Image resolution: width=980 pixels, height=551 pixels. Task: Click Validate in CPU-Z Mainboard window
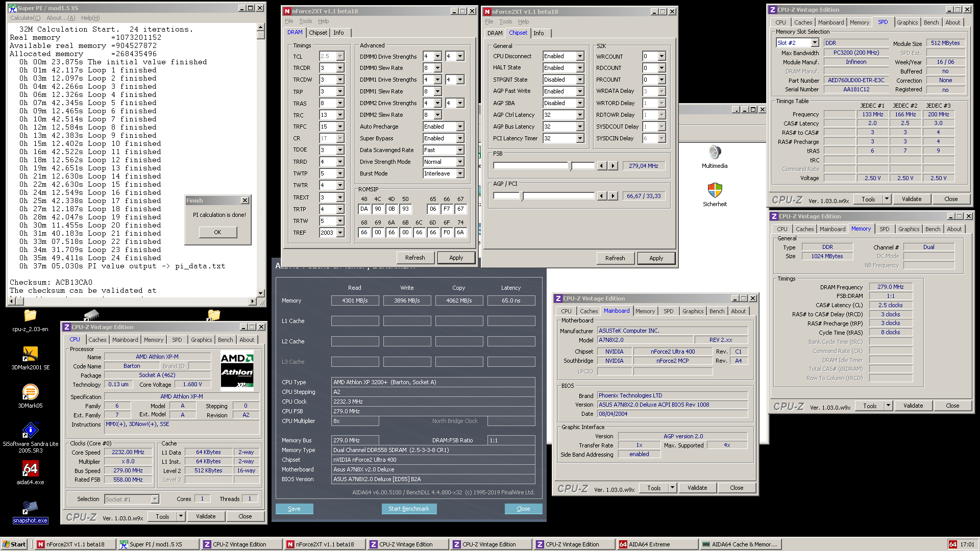(697, 488)
